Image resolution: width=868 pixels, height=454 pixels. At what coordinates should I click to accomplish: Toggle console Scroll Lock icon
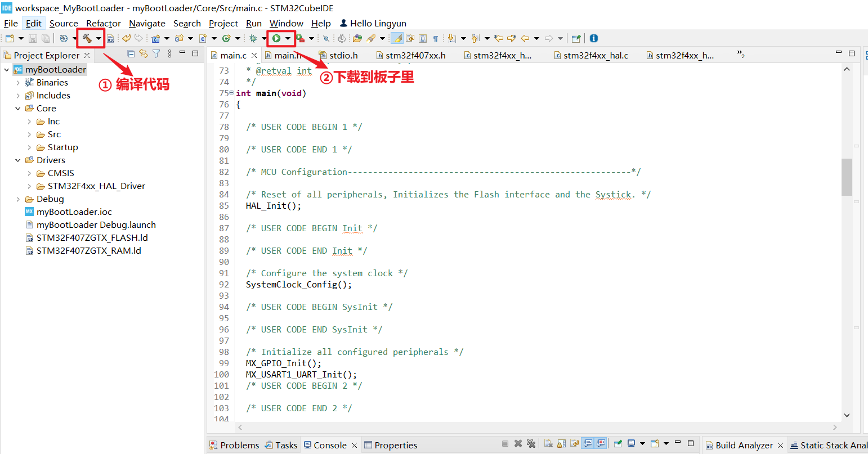(x=561, y=443)
